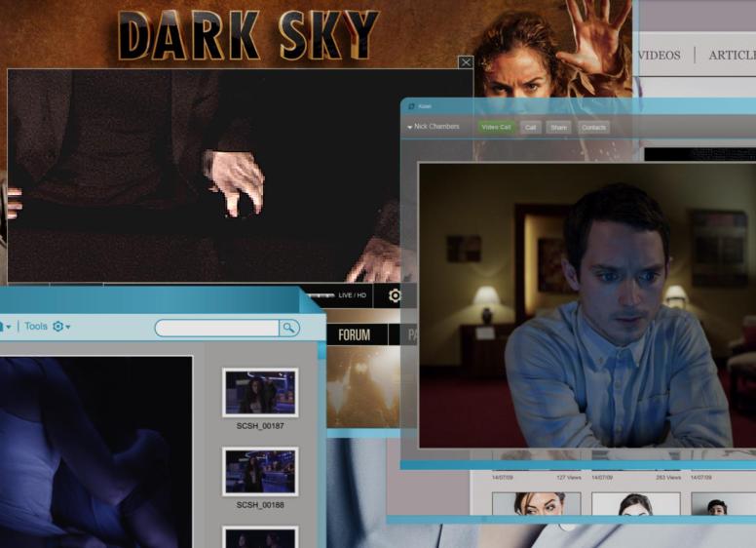The width and height of the screenshot is (756, 548).
Task: Open the Tools menu
Action: 36,327
